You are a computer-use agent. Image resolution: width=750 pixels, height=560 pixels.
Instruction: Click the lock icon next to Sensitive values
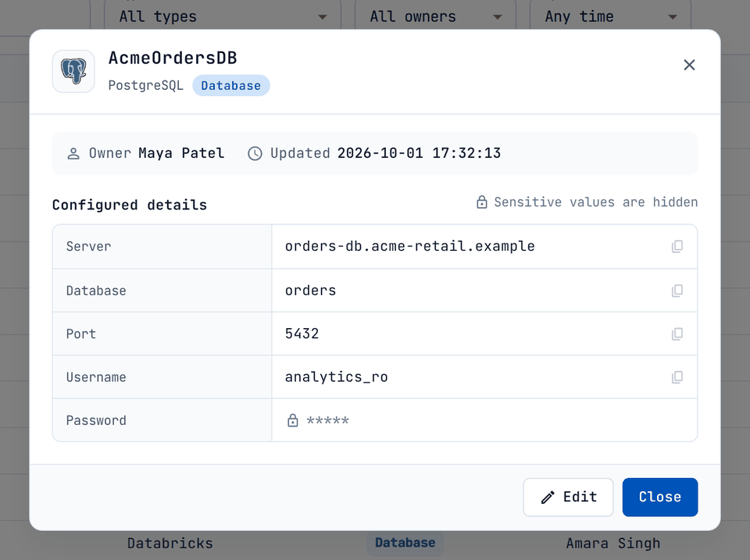482,202
